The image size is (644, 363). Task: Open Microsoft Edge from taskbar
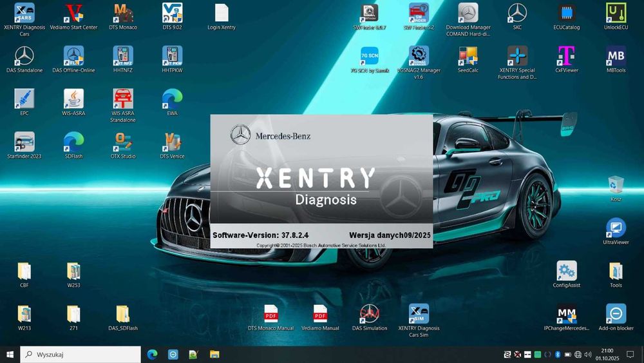pyautogui.click(x=153, y=355)
